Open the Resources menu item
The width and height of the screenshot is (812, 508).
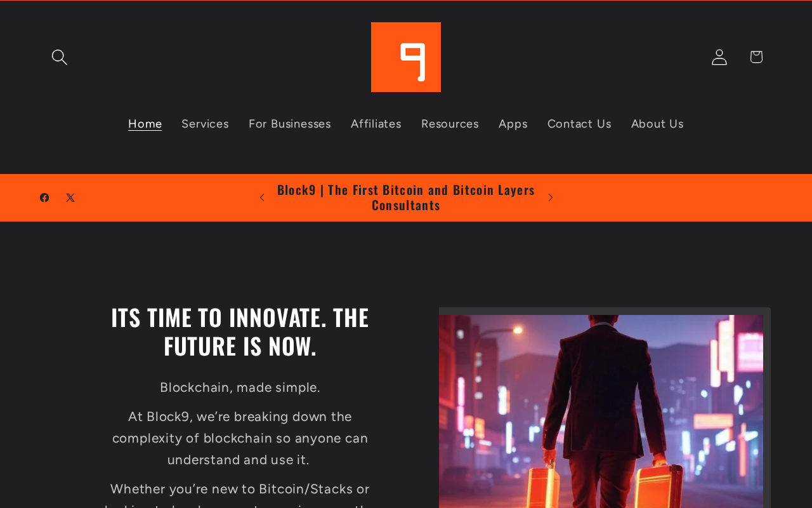click(x=450, y=124)
